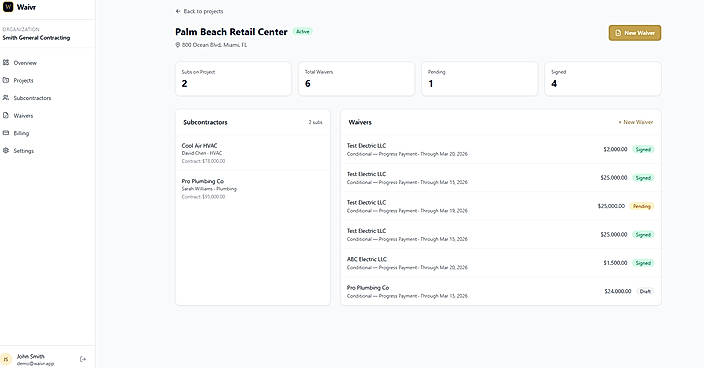
Task: Click the location pin icon by the address
Action: pyautogui.click(x=178, y=45)
